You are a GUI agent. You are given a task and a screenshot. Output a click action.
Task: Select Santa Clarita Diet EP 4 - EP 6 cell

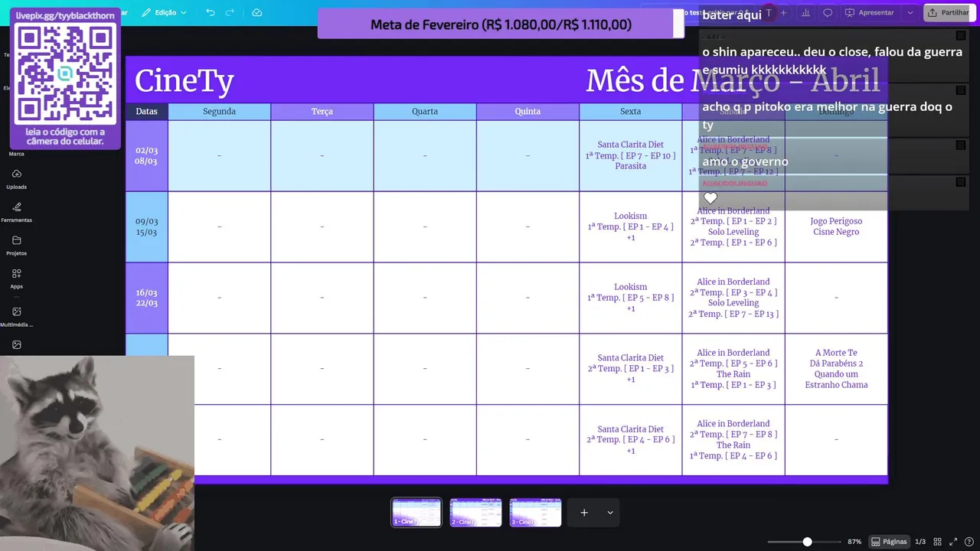[x=631, y=440]
